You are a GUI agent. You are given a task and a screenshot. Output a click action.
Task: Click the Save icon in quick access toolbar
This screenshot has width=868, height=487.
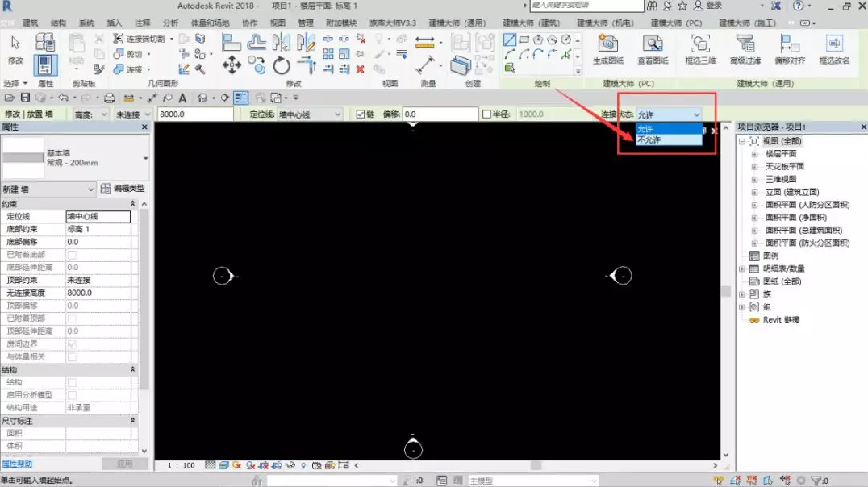click(25, 98)
